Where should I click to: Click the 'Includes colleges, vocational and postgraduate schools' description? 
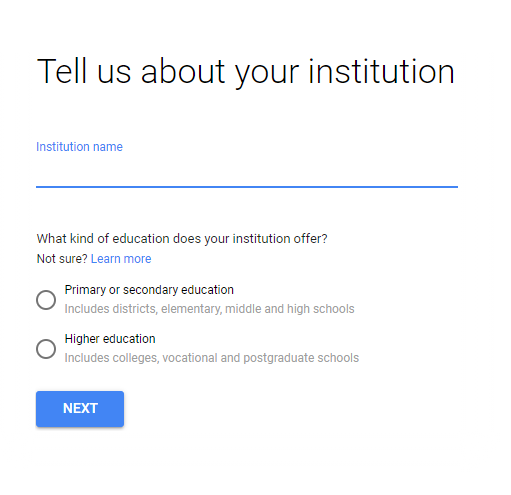click(212, 358)
